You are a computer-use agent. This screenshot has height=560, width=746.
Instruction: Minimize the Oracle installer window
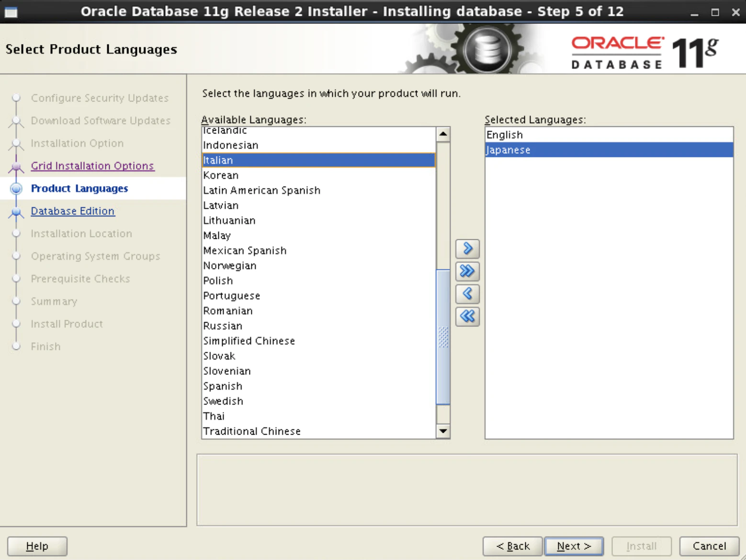(694, 12)
